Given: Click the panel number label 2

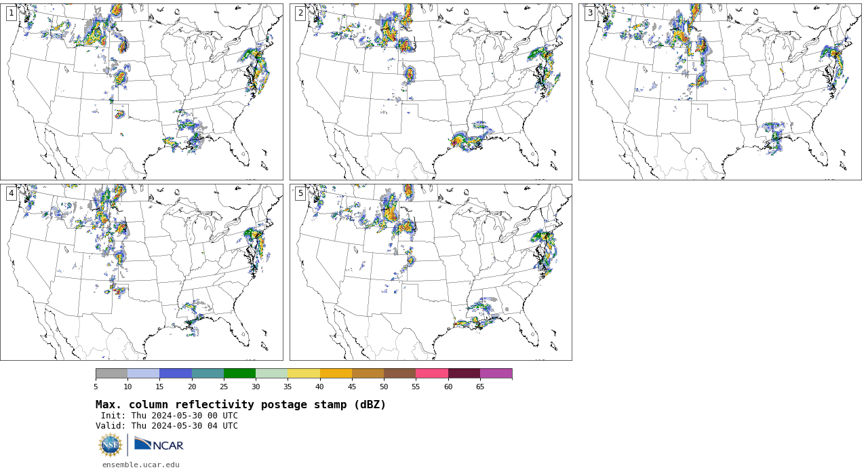Looking at the screenshot, I should click(x=300, y=13).
